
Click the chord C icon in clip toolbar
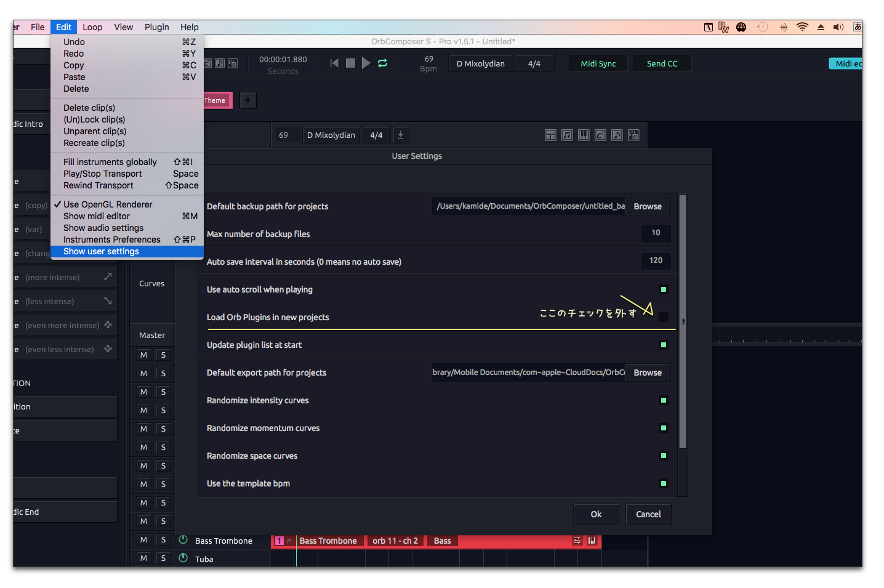click(x=600, y=135)
